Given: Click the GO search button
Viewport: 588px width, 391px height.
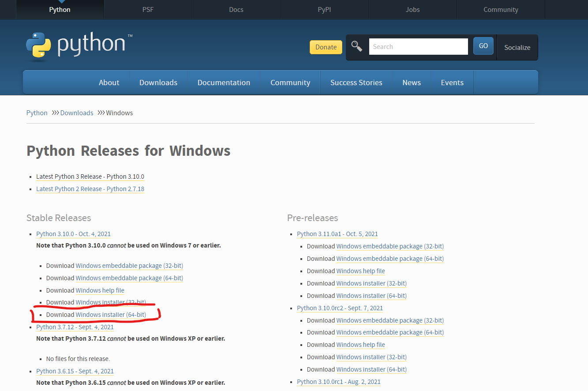Looking at the screenshot, I should [483, 46].
